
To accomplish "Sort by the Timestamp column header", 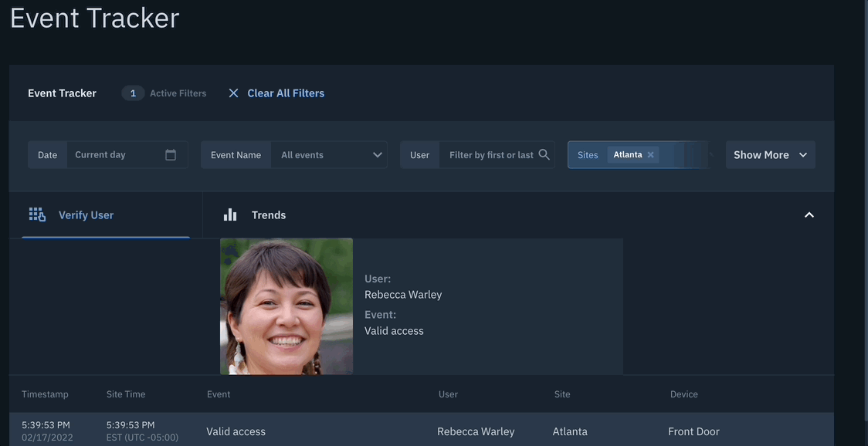I will tap(45, 394).
